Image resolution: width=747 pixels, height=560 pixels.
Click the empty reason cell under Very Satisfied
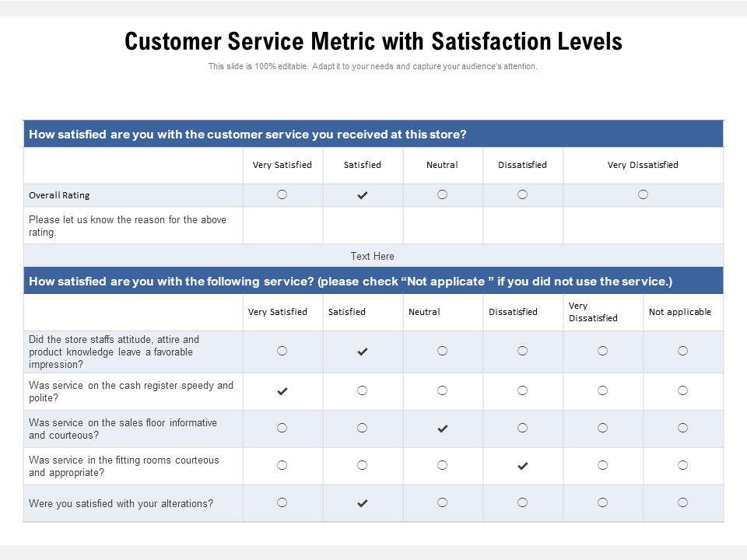pyautogui.click(x=282, y=226)
